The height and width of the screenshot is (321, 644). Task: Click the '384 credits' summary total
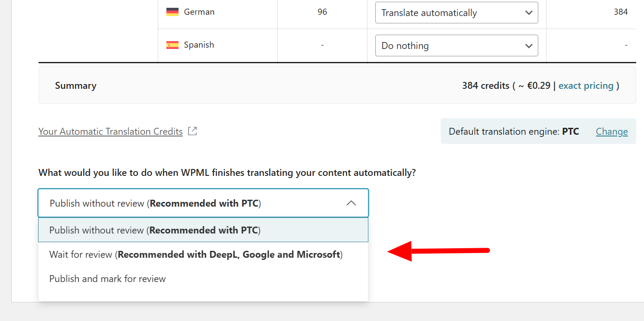click(485, 86)
